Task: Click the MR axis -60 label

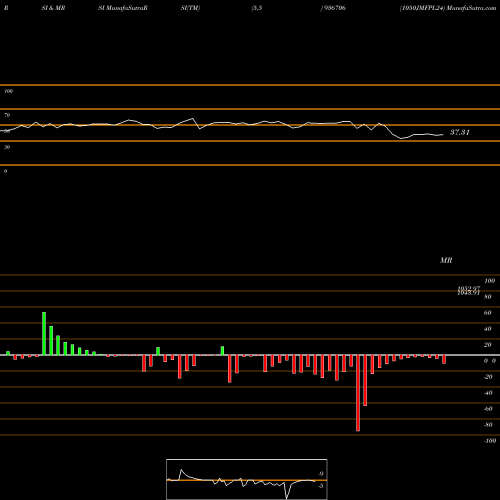Action: coord(488,409)
